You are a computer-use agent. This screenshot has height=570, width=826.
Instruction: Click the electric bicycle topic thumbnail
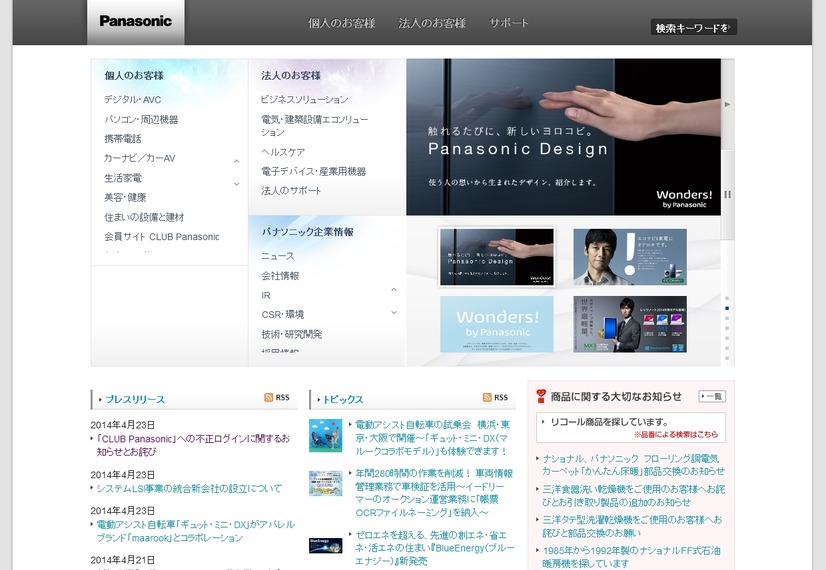(326, 435)
